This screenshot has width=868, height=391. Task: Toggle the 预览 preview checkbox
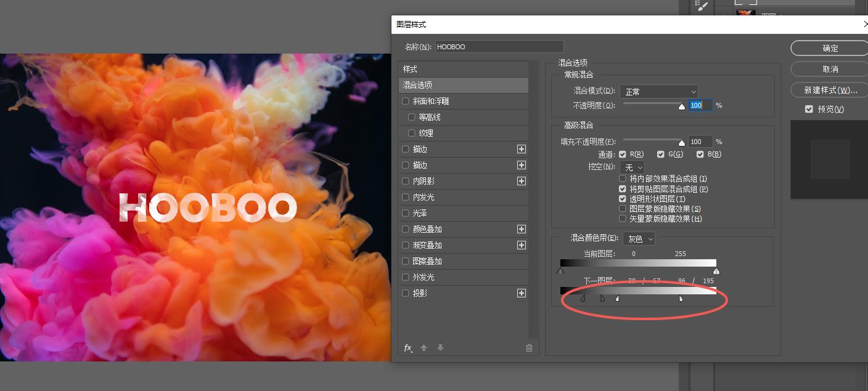click(809, 109)
